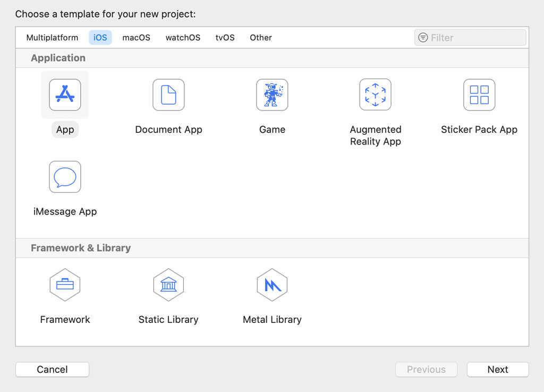The width and height of the screenshot is (544, 392).
Task: Click the "Game" label text
Action: pyautogui.click(x=273, y=130)
